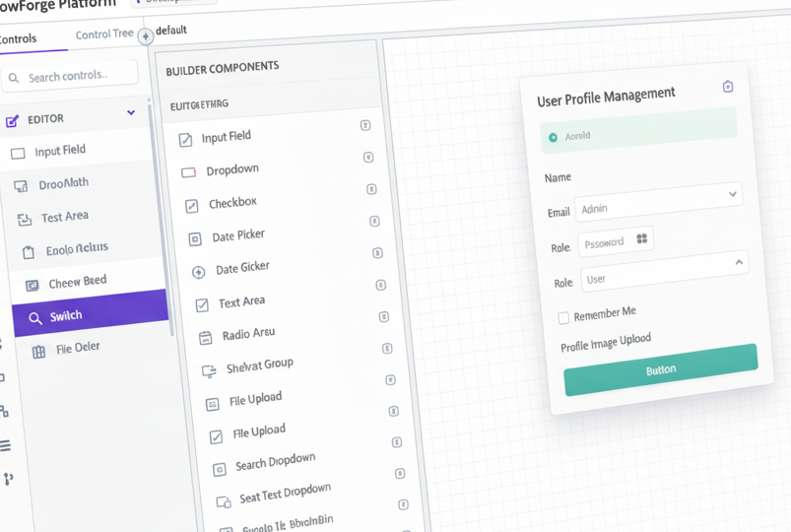Click the round plus button beside default

145,36
